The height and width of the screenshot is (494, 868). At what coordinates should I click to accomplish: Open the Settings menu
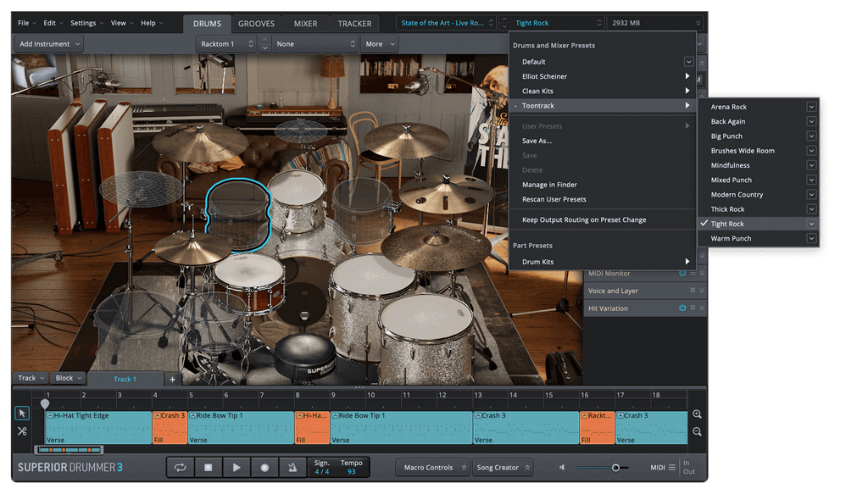pyautogui.click(x=87, y=23)
